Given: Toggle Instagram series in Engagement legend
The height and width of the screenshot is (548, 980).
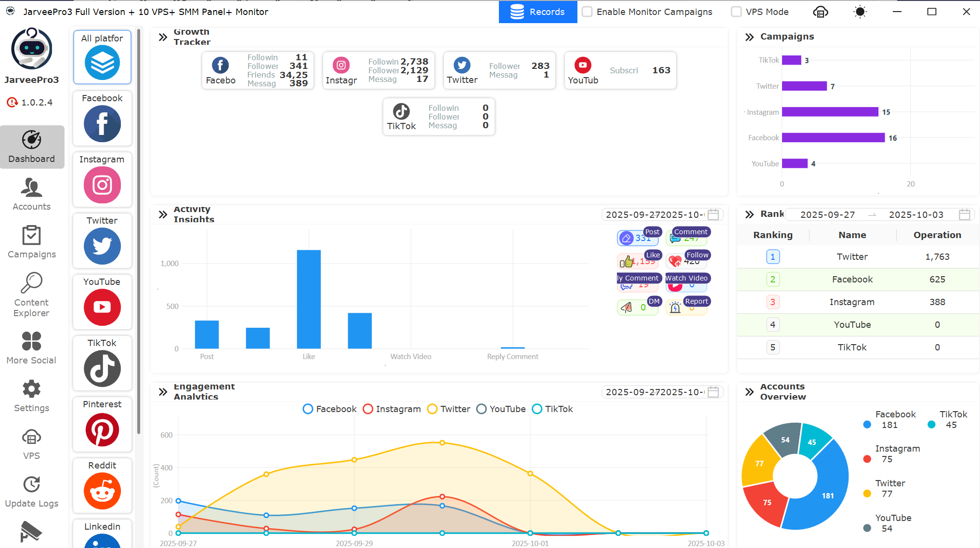Looking at the screenshot, I should pos(392,409).
